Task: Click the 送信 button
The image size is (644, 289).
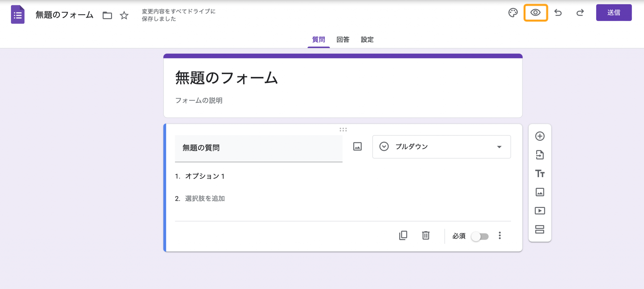Action: coord(614,13)
